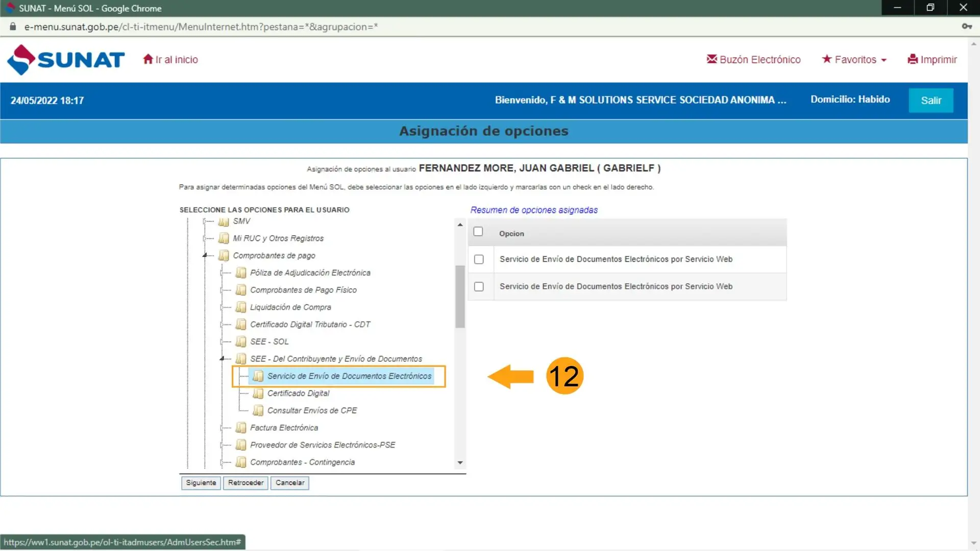This screenshot has height=551, width=980.
Task: Click the Siguiente button
Action: (201, 483)
